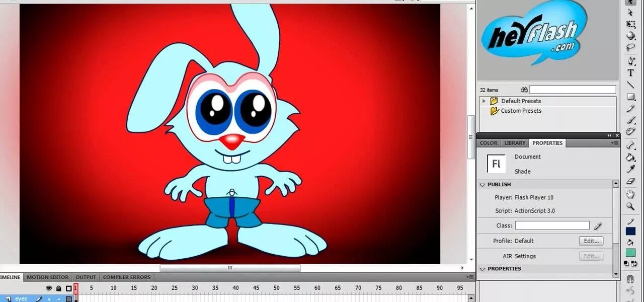Toggle outline square of eyes layer
Screen dimensions: 644x302
click(69, 299)
